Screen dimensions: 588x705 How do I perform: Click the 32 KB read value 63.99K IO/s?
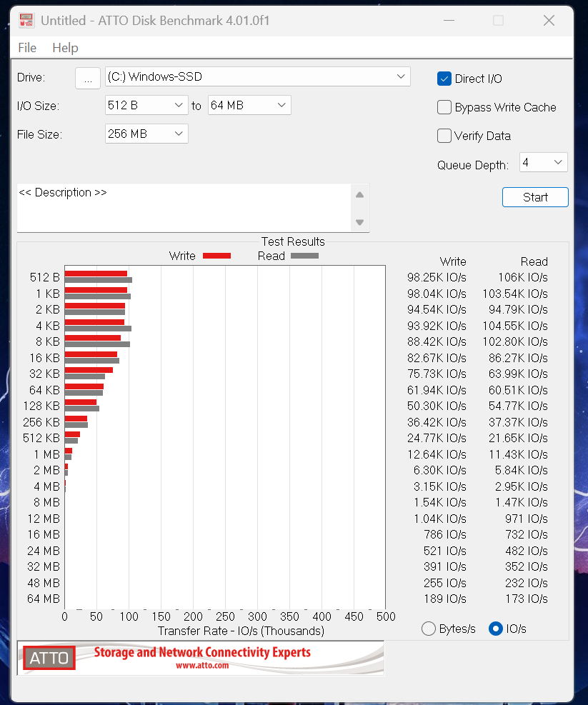(518, 374)
